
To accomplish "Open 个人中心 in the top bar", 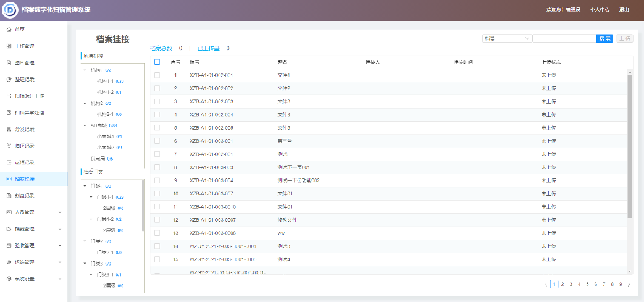I will (600, 10).
